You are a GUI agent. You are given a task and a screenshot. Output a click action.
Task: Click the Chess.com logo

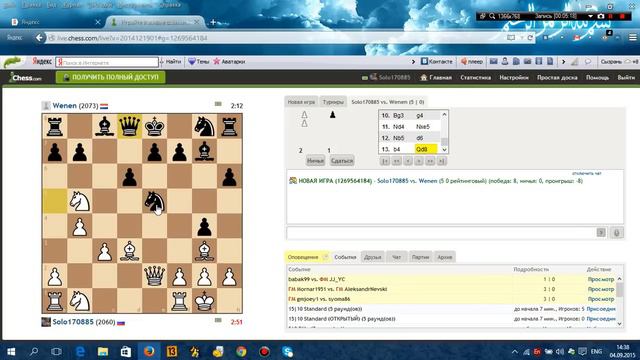pyautogui.click(x=25, y=77)
